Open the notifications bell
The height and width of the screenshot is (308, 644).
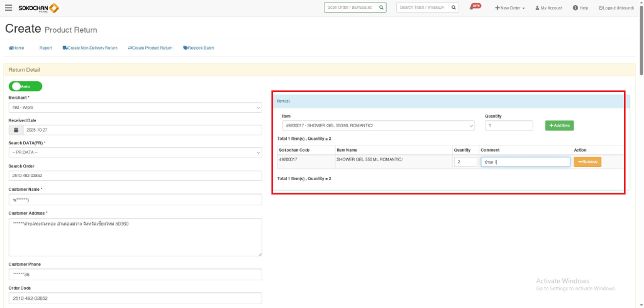[472, 8]
